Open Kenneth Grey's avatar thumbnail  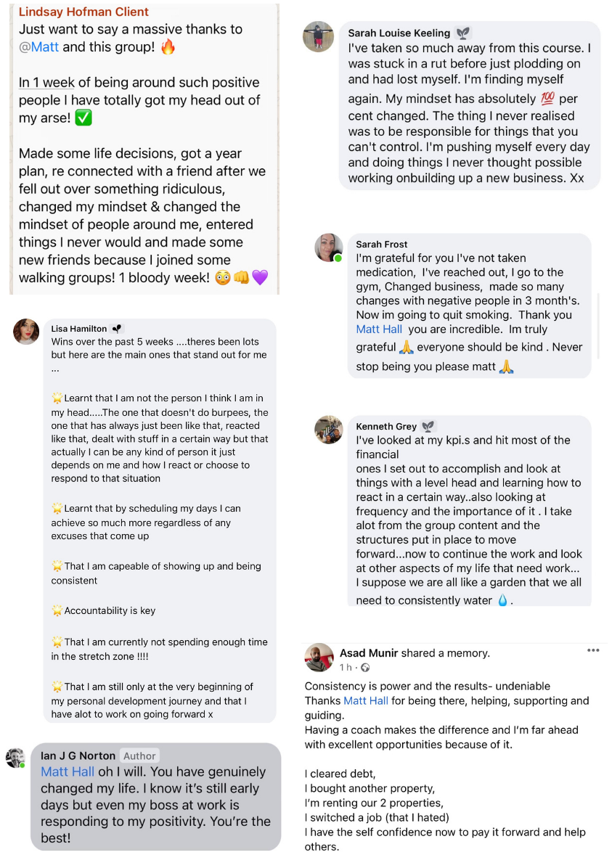328,430
